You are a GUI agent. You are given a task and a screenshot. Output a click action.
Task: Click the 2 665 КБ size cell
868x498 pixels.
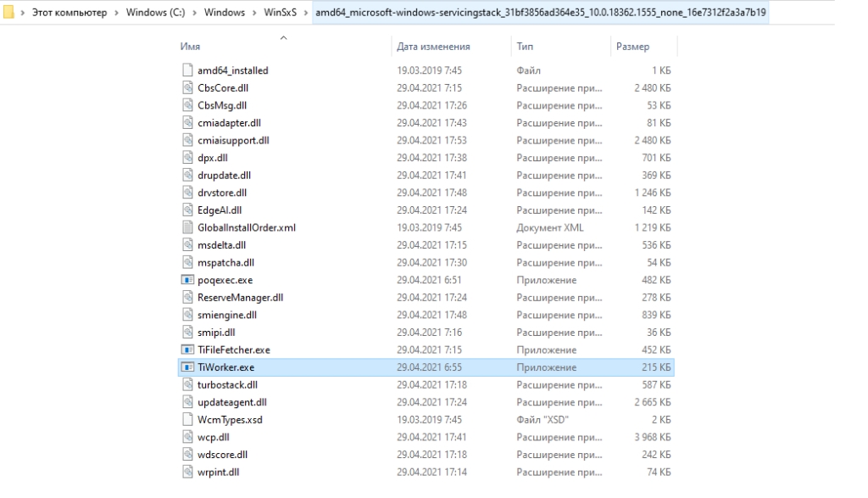click(x=652, y=401)
